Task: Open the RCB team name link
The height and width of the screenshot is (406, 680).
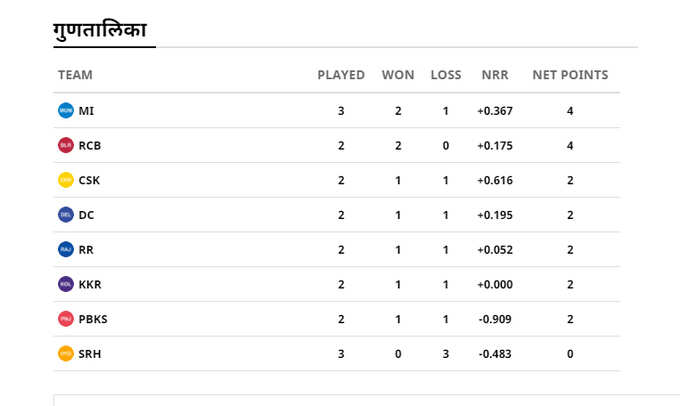Action: click(90, 145)
